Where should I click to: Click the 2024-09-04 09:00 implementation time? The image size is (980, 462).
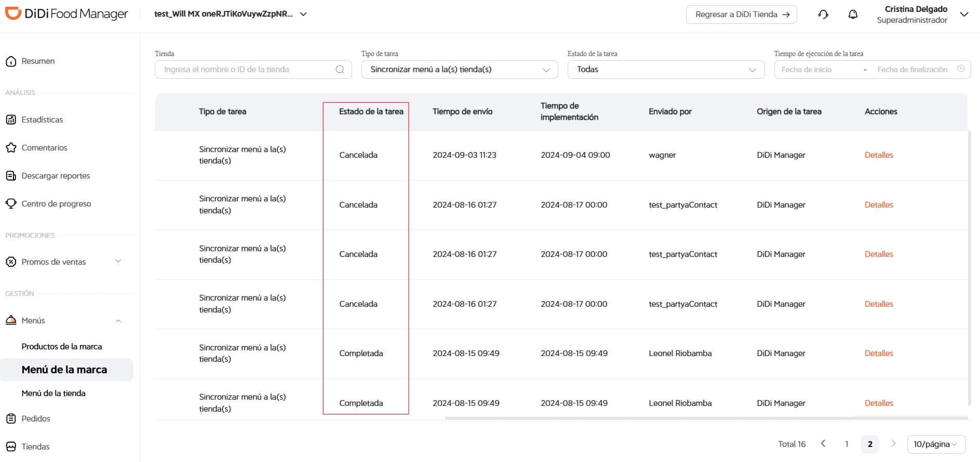coord(575,155)
